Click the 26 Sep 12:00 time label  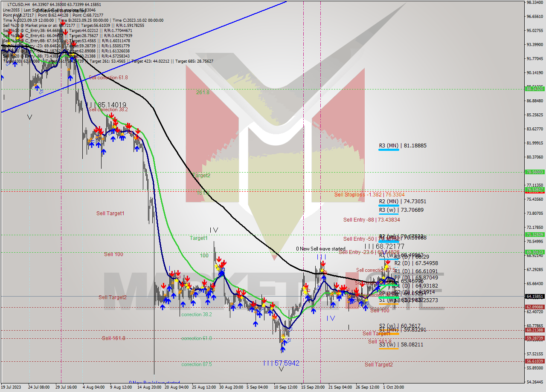(x=367, y=387)
